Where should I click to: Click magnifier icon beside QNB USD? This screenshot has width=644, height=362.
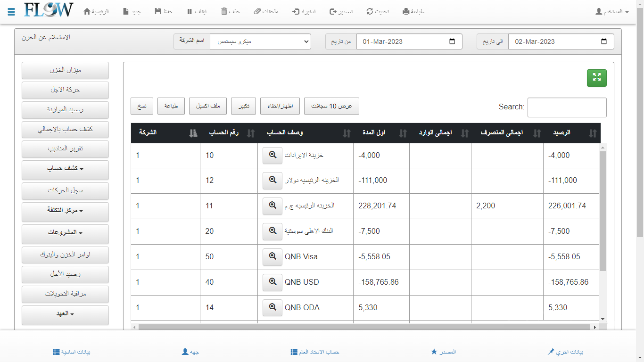coord(272,282)
